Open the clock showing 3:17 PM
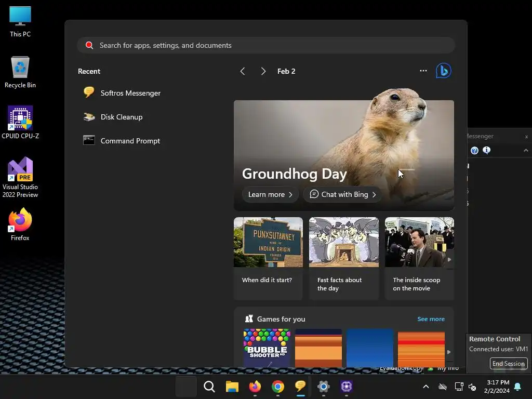 point(497,387)
